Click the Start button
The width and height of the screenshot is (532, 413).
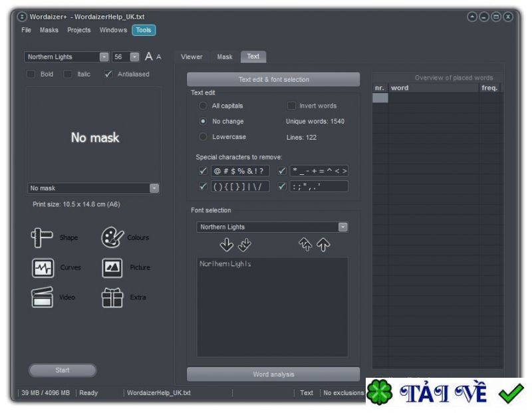tap(63, 370)
